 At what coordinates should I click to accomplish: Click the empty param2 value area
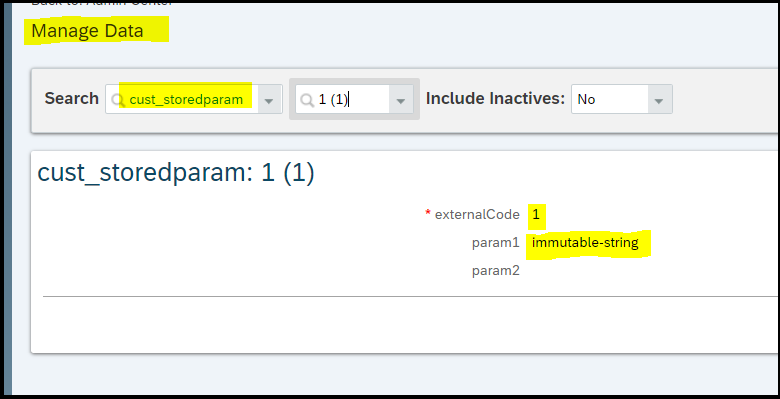click(585, 271)
